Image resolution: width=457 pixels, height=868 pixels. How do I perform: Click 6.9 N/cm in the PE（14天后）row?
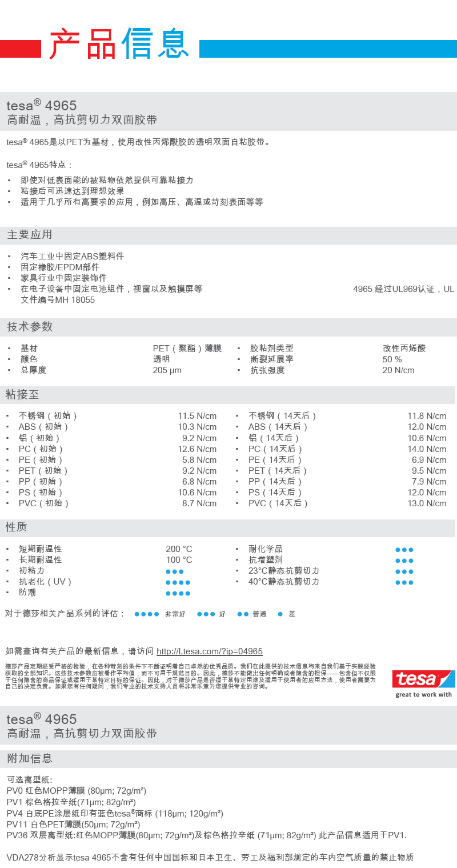coord(429,459)
